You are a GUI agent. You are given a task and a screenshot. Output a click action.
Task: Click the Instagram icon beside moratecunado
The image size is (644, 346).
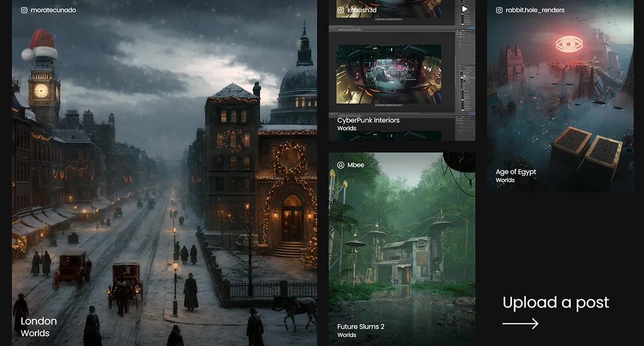pyautogui.click(x=24, y=10)
